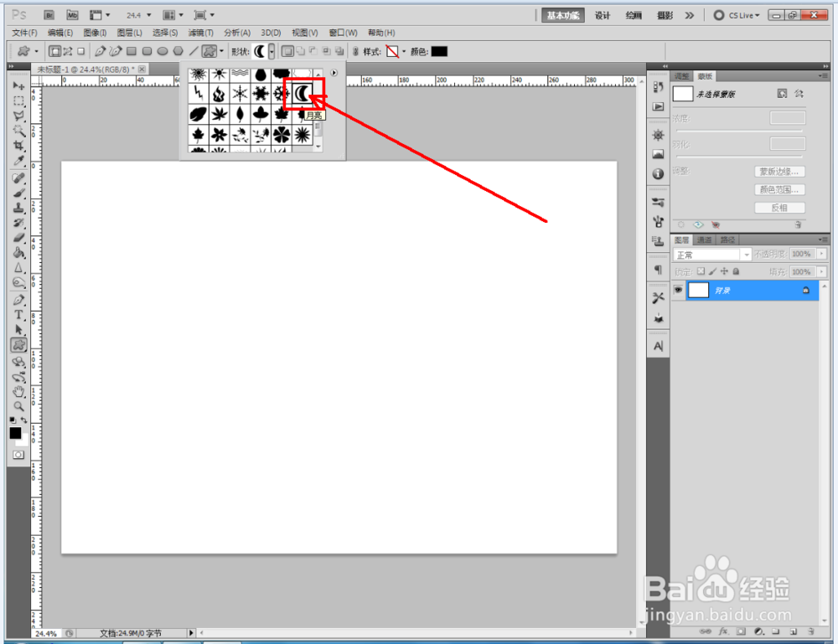Screen dimensions: 838x644
Task: Open zoom level 24.4 dropdown
Action: [149, 15]
